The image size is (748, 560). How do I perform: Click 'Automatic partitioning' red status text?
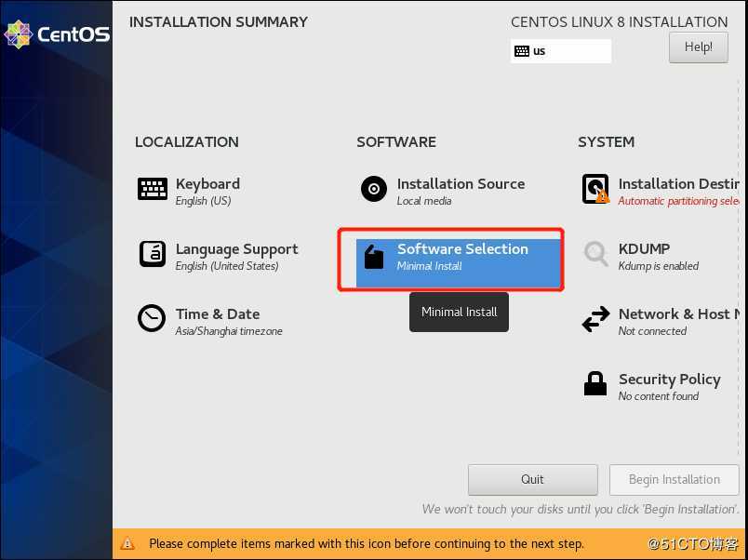coord(679,201)
